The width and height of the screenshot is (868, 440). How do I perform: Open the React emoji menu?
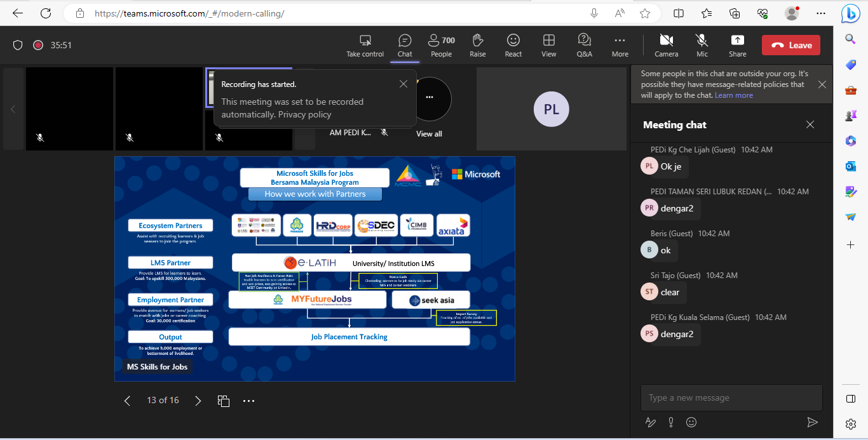(513, 46)
